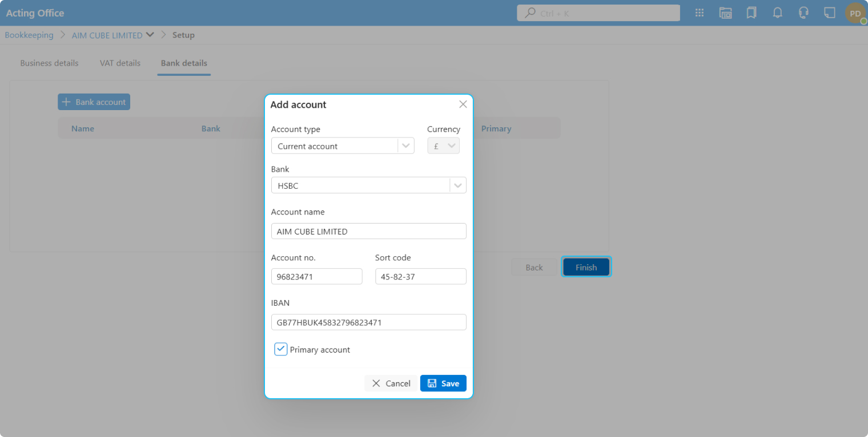This screenshot has width=868, height=437.
Task: Click the bookmark icon in header
Action: tap(752, 13)
